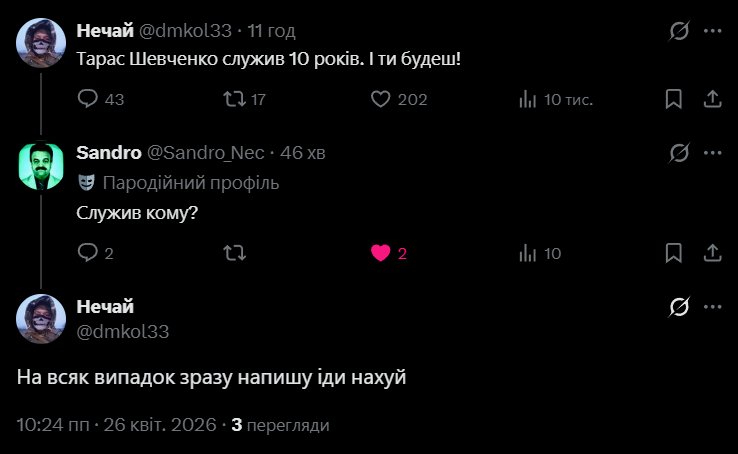Share the first post by Нечай
Screen dimensions: 738x454
coord(712,99)
